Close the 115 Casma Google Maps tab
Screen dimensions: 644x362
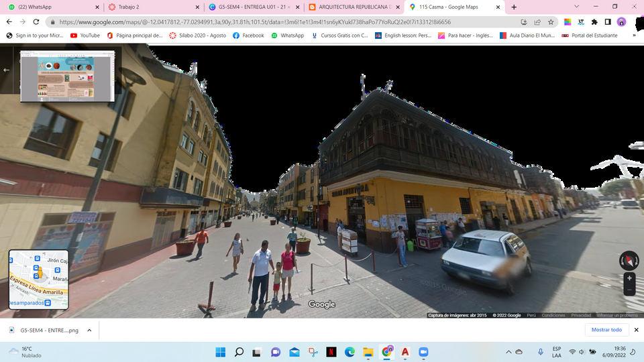[x=498, y=7]
